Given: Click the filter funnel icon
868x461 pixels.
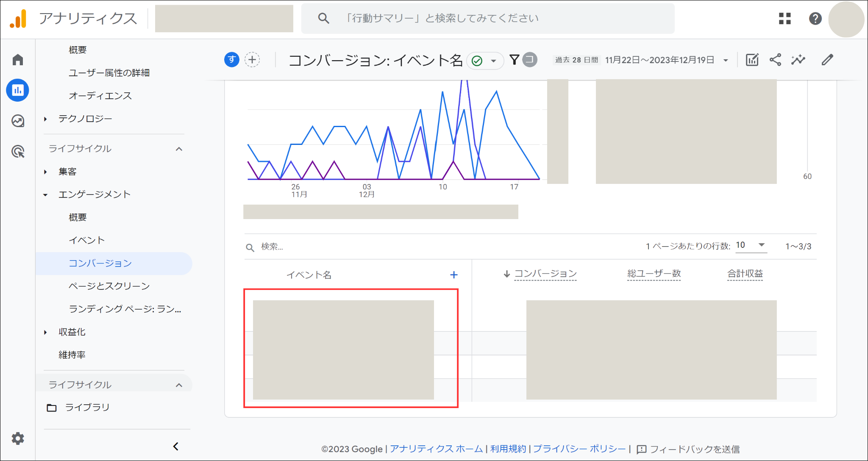Looking at the screenshot, I should [514, 60].
